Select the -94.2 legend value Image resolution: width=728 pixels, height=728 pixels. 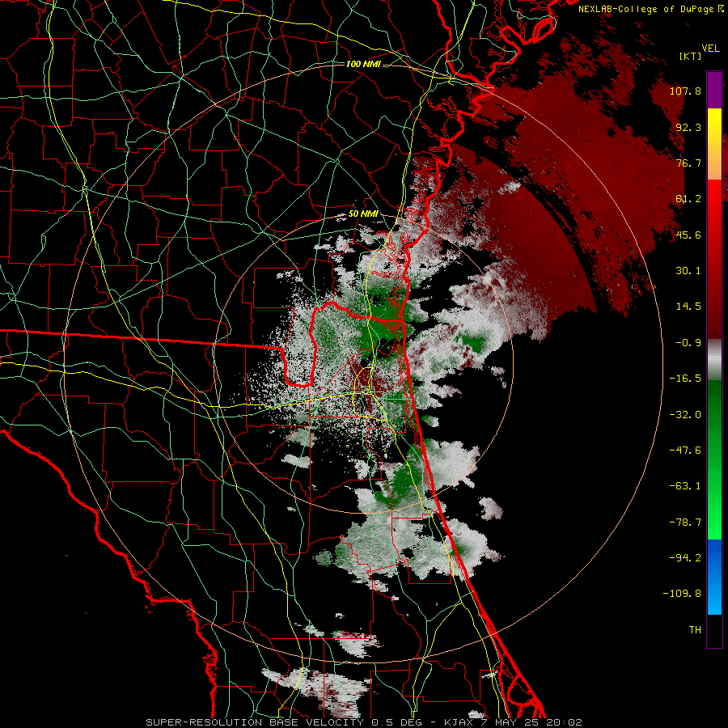685,557
